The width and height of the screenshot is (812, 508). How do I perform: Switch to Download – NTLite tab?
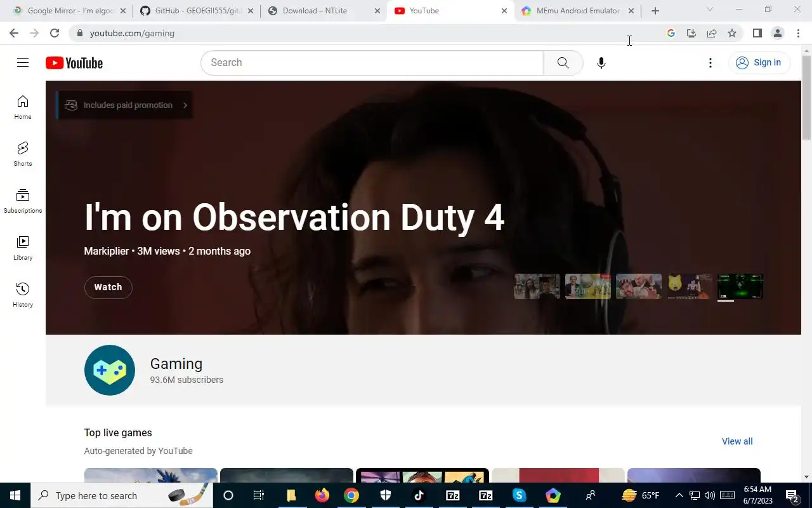point(324,11)
